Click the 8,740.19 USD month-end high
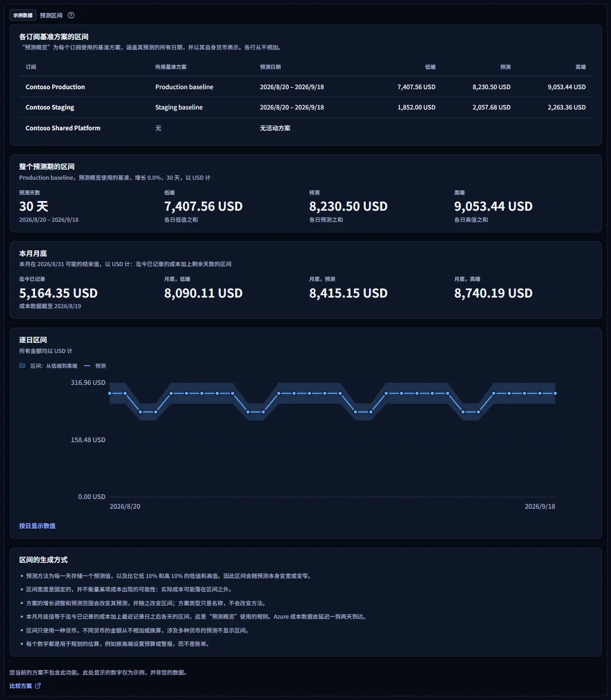 (493, 293)
